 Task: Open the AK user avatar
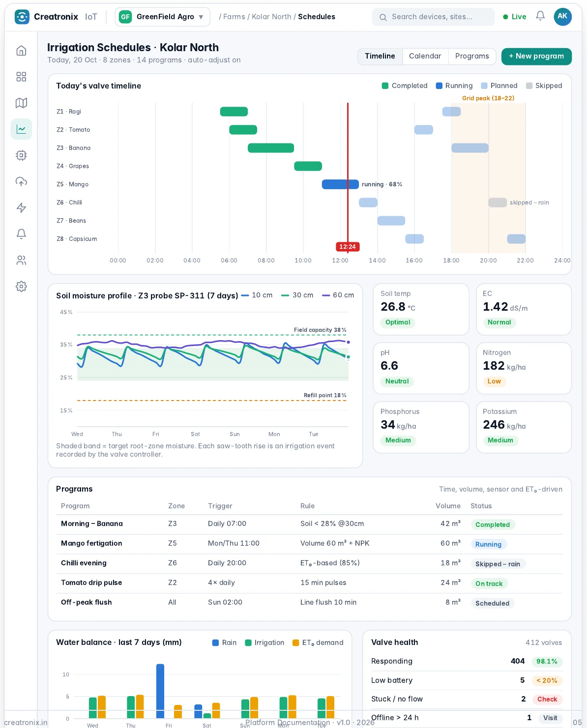tap(562, 16)
